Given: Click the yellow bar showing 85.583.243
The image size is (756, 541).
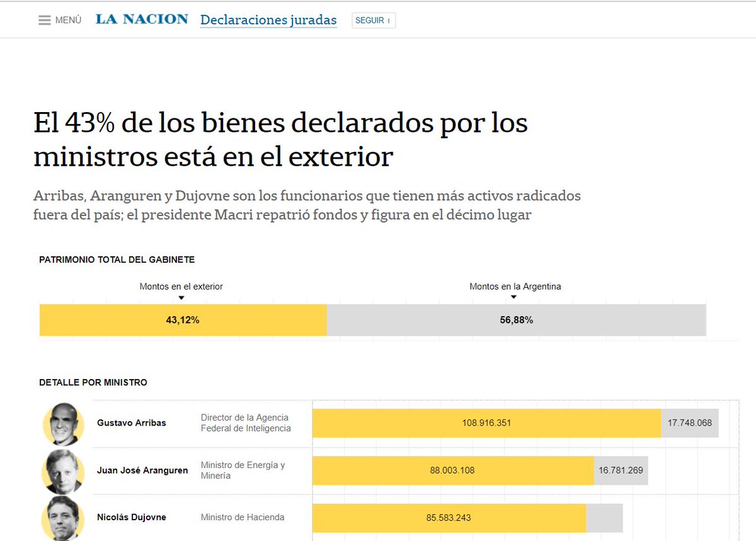Looking at the screenshot, I should (449, 518).
